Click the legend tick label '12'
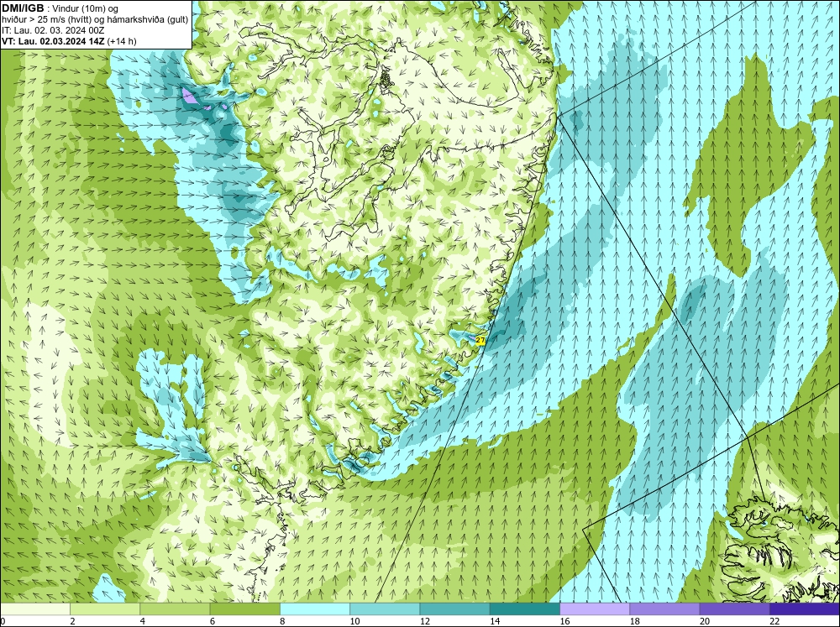 tap(425, 621)
